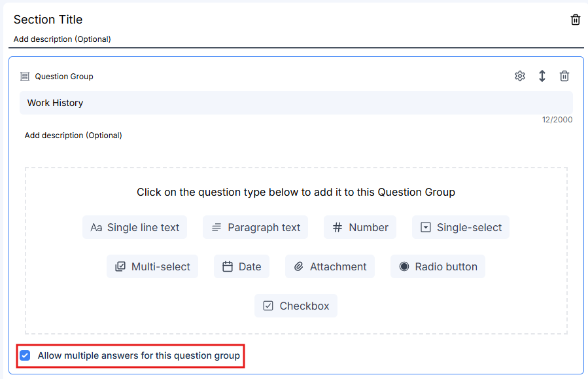Open the Question Group settings gear

[x=519, y=76]
